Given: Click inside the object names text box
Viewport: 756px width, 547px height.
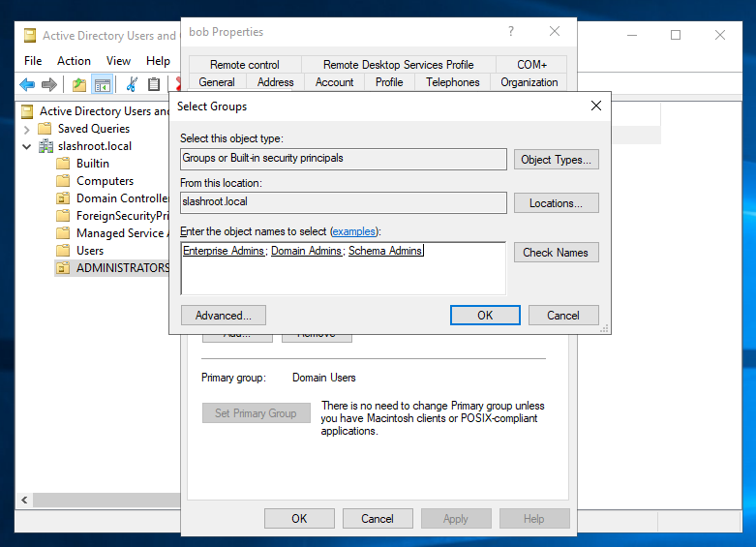Looking at the screenshot, I should pos(343,276).
